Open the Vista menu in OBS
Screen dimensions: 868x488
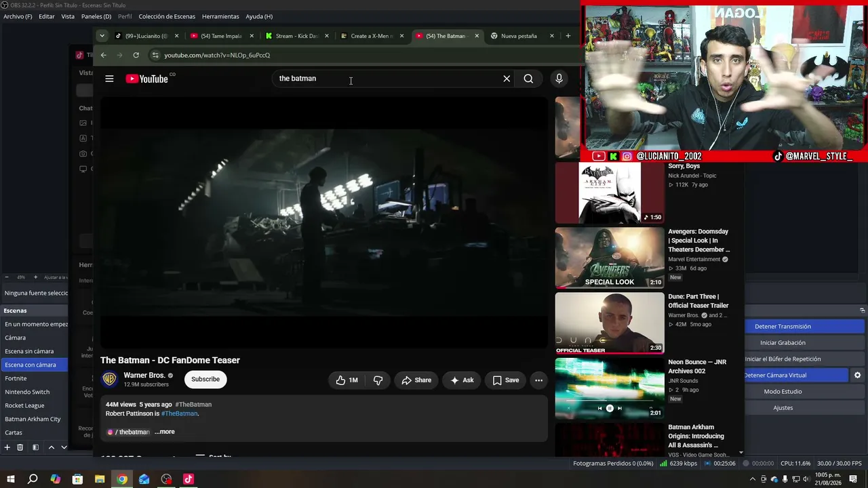pos(68,16)
